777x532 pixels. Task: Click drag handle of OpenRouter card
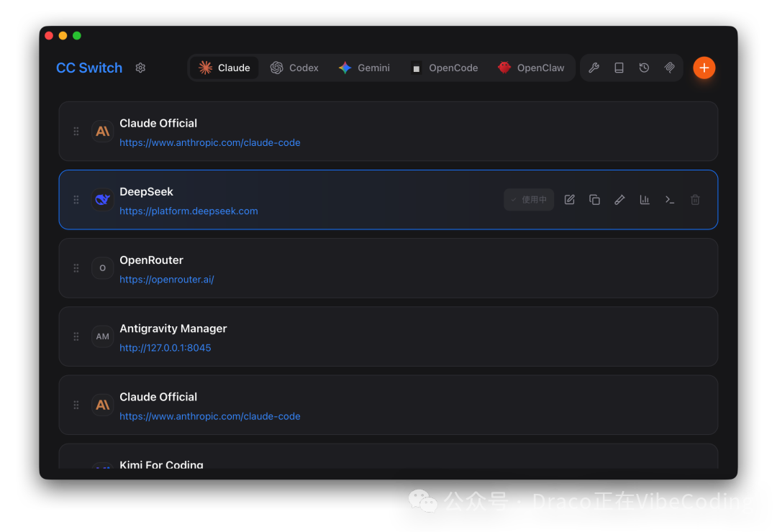point(76,268)
